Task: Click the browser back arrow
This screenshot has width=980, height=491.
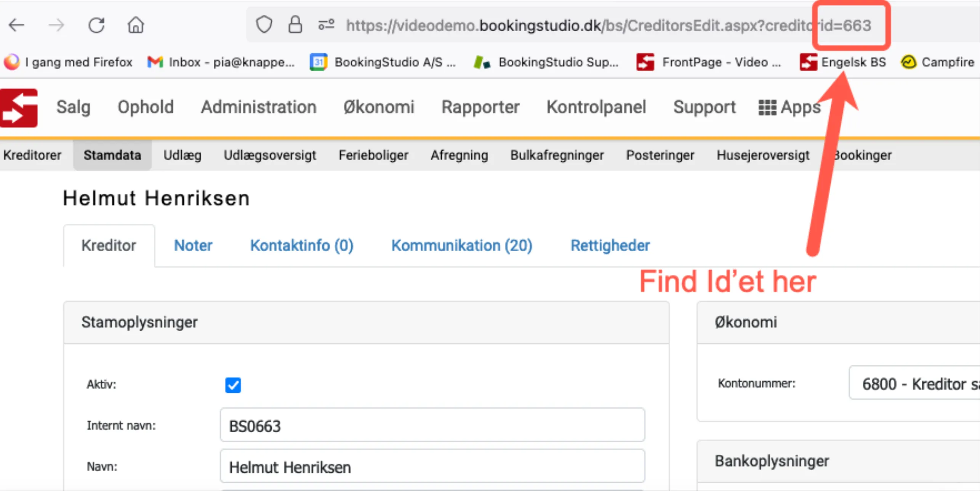Action: 16,24
